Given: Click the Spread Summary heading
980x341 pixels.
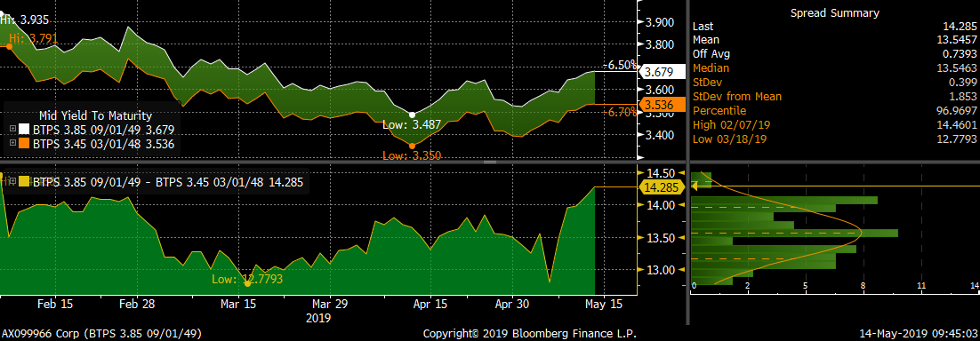Looking at the screenshot, I should pos(834,12).
